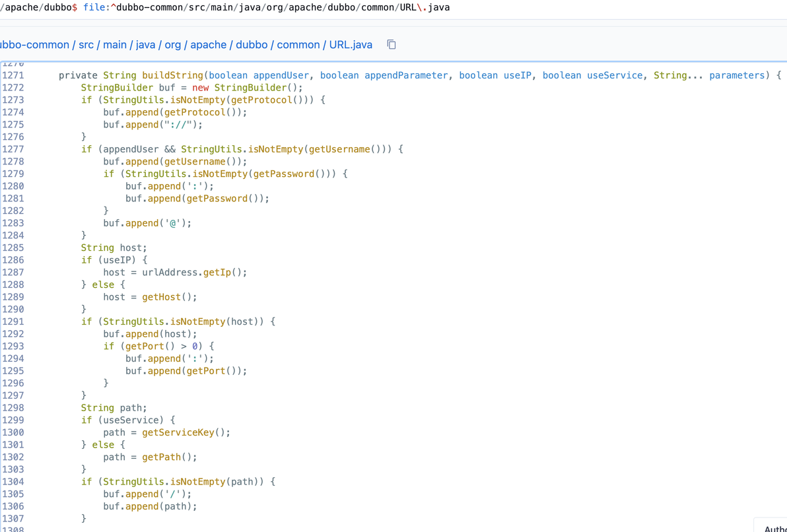Select line number 1271
This screenshot has height=532, width=787.
click(13, 75)
